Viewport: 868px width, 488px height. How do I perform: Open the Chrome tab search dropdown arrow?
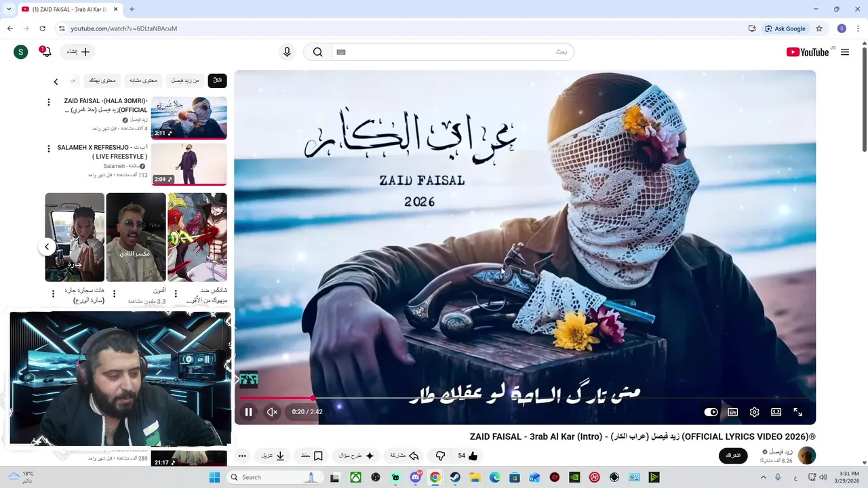coord(9,9)
